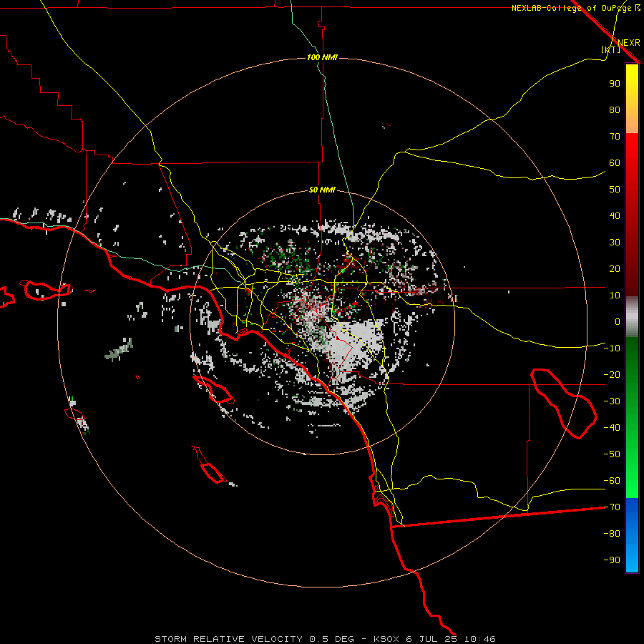Viewport: 644px width, 644px height.
Task: Click the blue bottom segment of color bar
Action: point(632,535)
